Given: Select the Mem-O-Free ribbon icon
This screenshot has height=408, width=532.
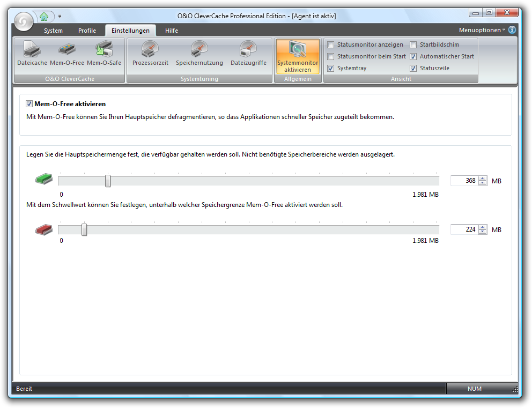Looking at the screenshot, I should click(67, 53).
